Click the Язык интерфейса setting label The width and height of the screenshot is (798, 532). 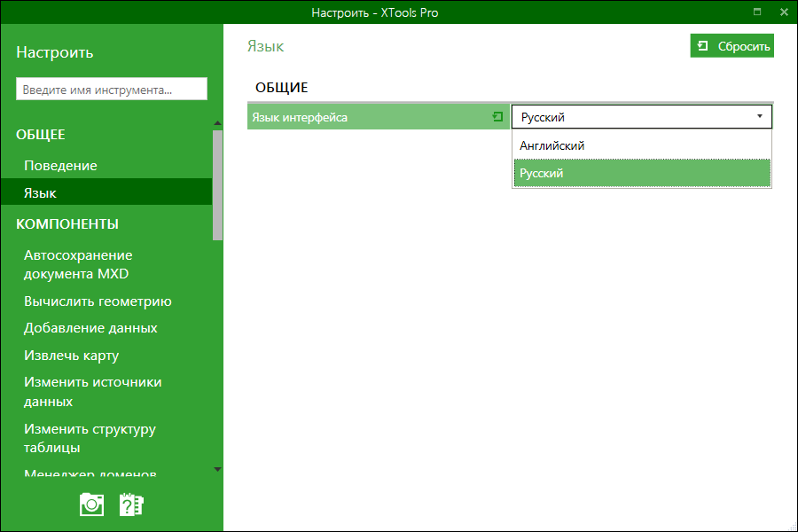(300, 117)
